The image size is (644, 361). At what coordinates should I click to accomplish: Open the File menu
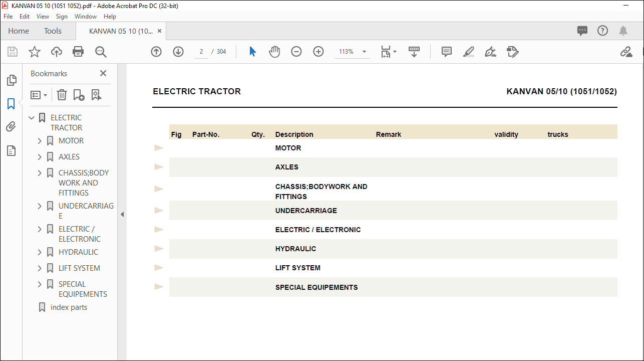point(8,17)
